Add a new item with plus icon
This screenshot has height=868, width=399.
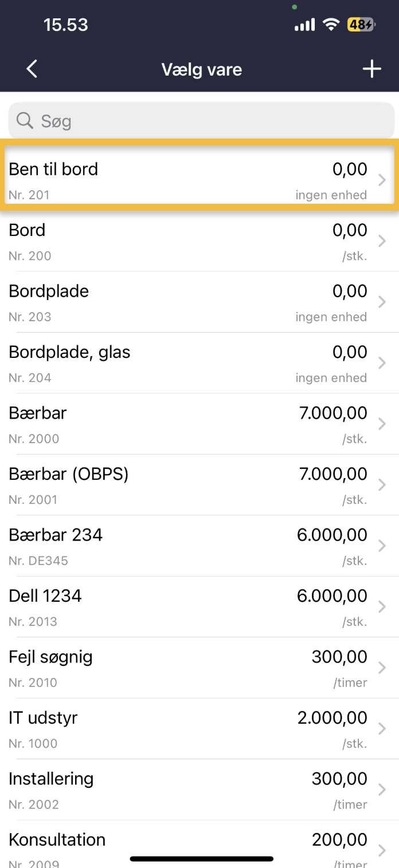tap(371, 69)
